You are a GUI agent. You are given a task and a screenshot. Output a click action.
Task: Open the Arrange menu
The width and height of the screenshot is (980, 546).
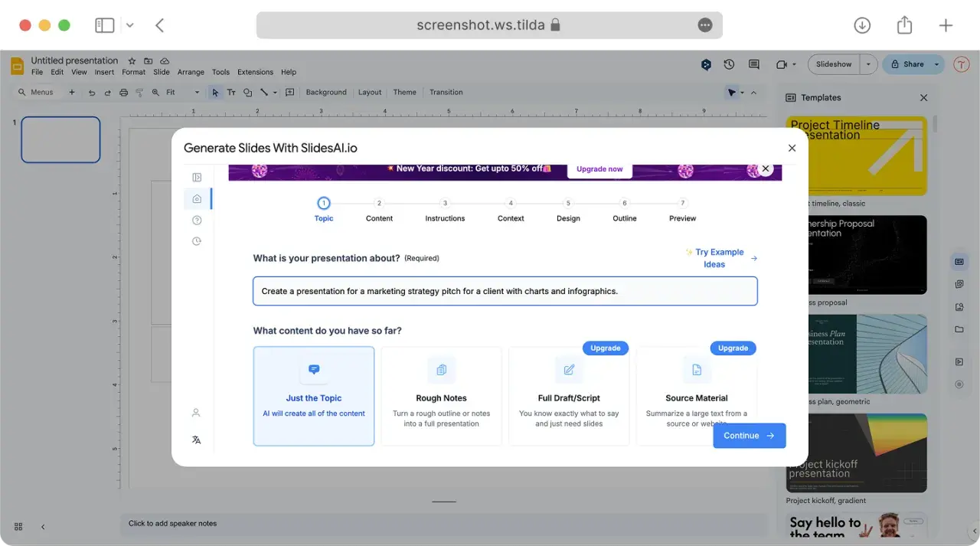pyautogui.click(x=191, y=72)
